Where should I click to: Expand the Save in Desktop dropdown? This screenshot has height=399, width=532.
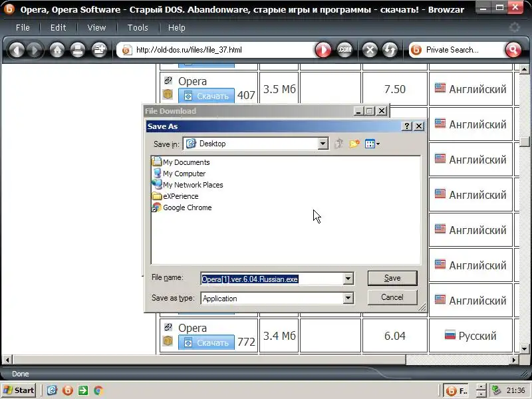[323, 144]
